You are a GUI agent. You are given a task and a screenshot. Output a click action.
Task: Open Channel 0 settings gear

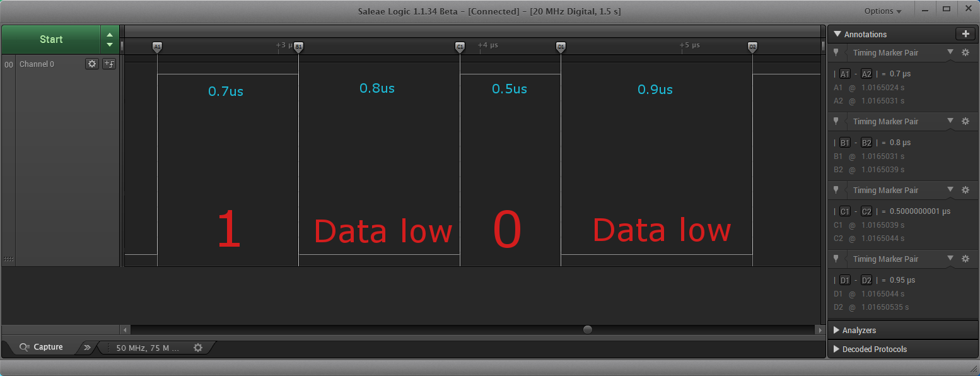click(x=92, y=64)
